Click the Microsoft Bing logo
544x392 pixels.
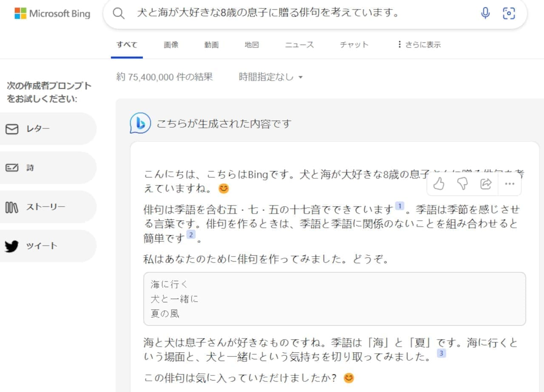click(52, 14)
